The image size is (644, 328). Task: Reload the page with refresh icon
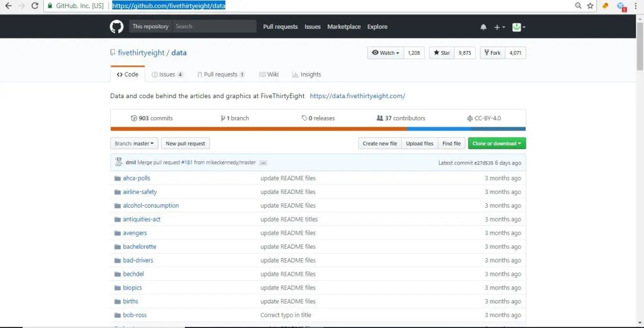tap(35, 6)
